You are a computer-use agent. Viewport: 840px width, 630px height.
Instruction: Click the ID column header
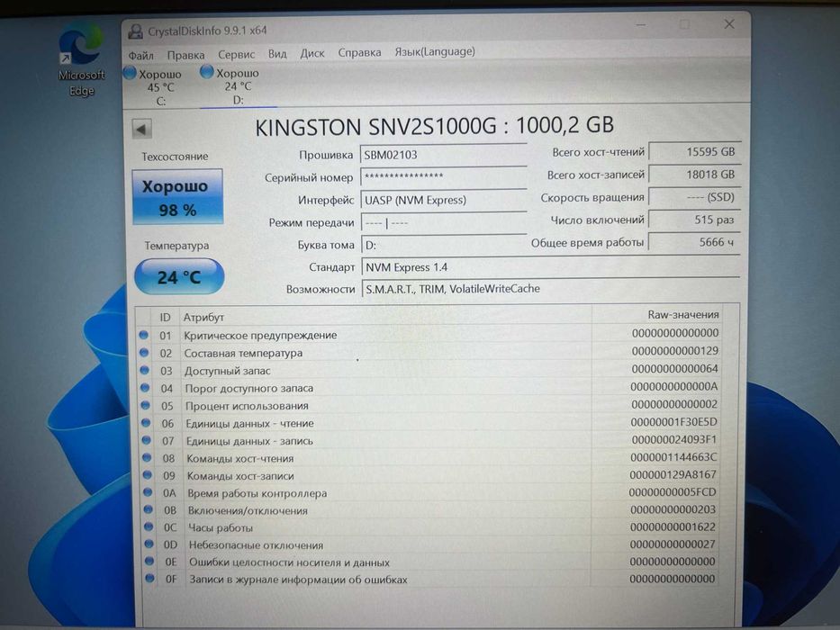165,318
